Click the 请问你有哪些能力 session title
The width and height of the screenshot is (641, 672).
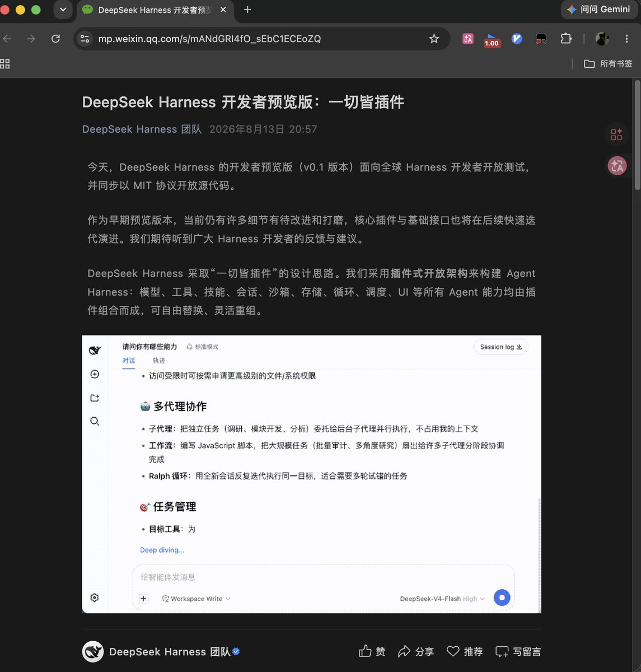[149, 347]
